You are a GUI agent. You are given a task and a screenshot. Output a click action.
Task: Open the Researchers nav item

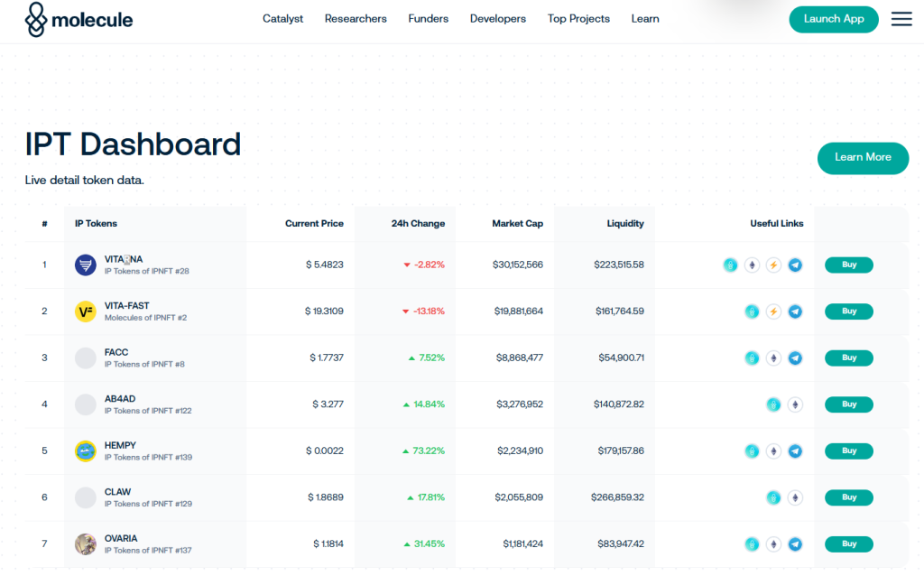[x=356, y=19]
